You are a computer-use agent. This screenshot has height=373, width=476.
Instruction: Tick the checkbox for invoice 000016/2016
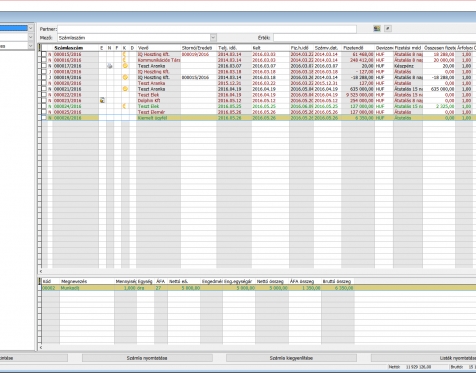click(x=44, y=60)
